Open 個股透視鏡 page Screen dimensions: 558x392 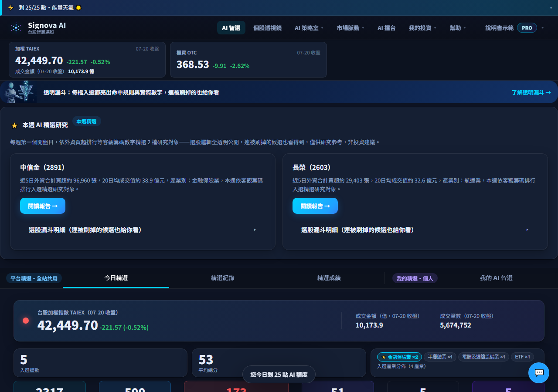click(267, 28)
